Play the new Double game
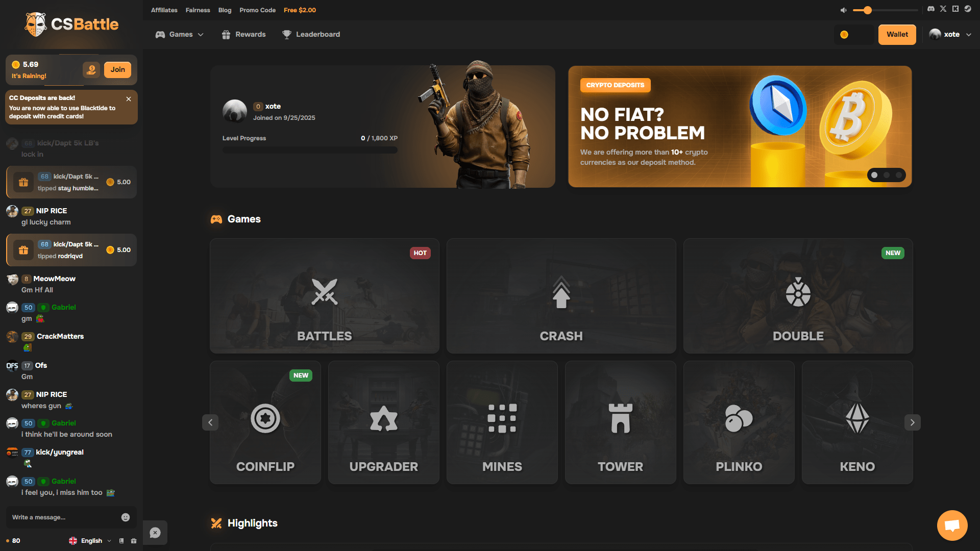 [x=798, y=296]
